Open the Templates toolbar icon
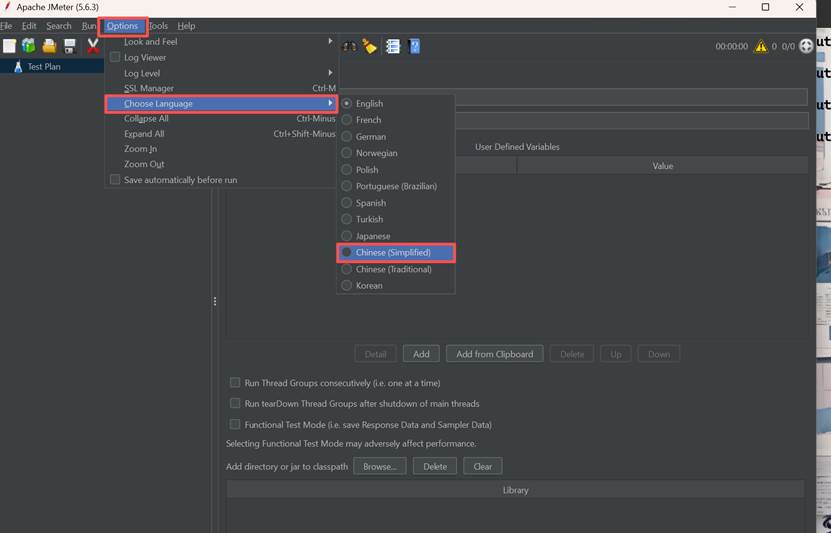Screen dimensions: 831x533 (29, 46)
